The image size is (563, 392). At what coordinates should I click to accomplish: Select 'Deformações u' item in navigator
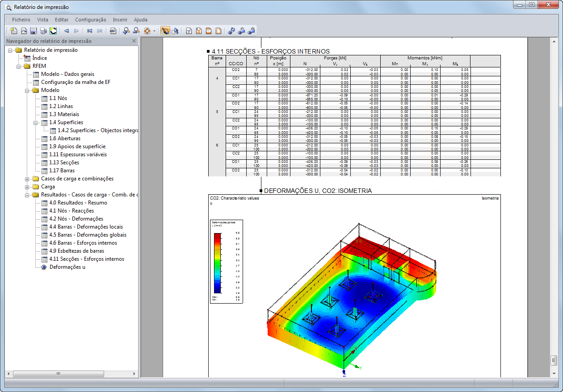(67, 267)
